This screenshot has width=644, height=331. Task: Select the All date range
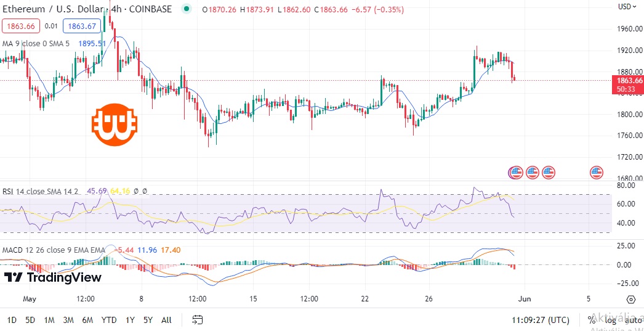point(166,319)
